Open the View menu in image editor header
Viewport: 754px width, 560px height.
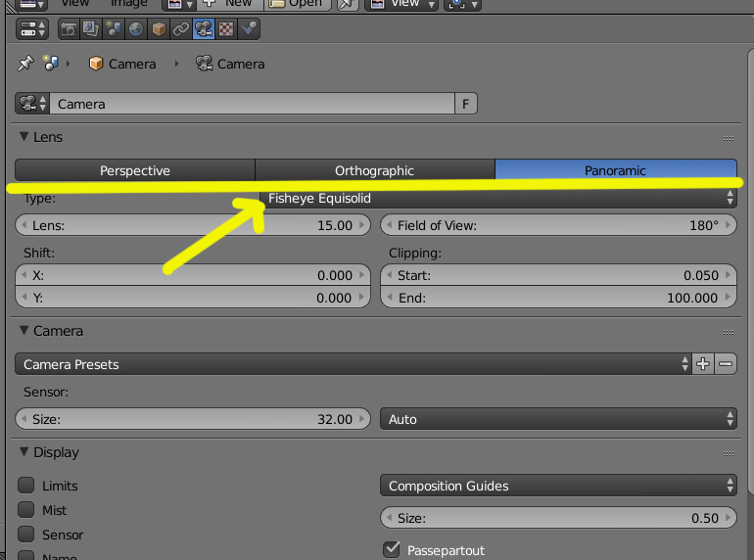pos(75,3)
